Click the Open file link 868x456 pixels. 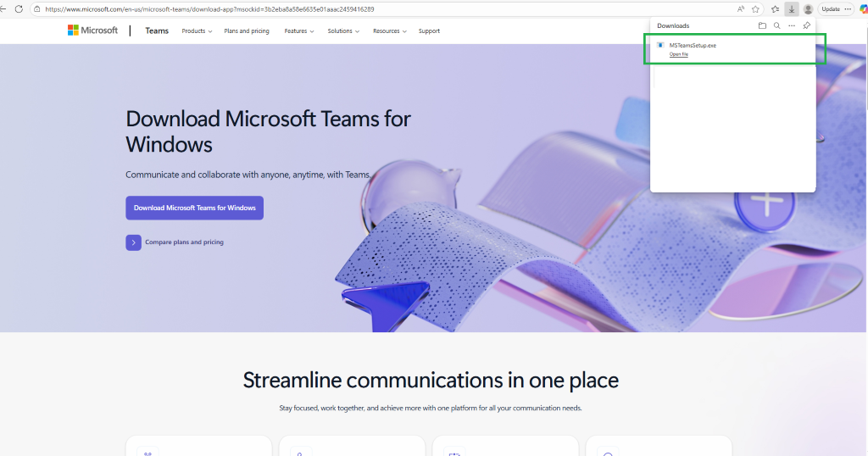679,54
